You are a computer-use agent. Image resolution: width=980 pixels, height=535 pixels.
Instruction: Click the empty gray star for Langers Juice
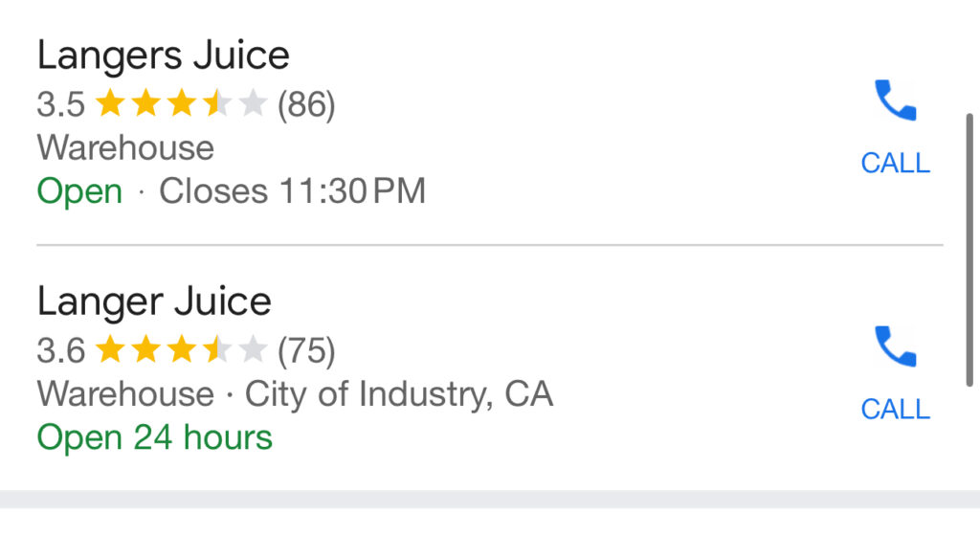tap(253, 104)
